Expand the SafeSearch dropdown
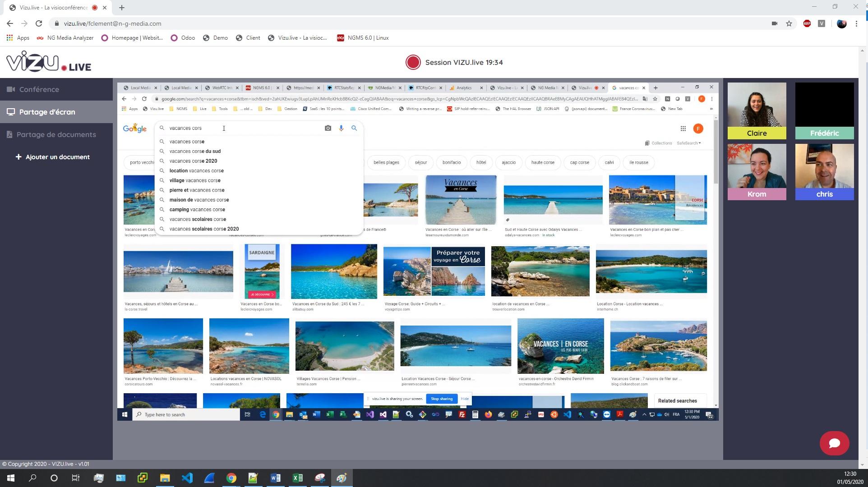This screenshot has height=487, width=868. click(x=689, y=143)
